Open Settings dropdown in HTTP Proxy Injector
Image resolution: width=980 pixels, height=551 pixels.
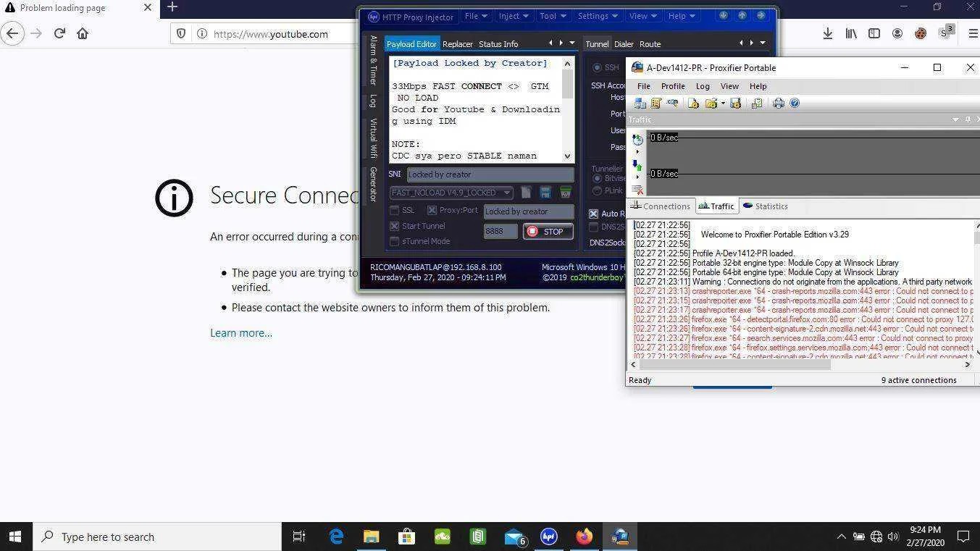598,16
